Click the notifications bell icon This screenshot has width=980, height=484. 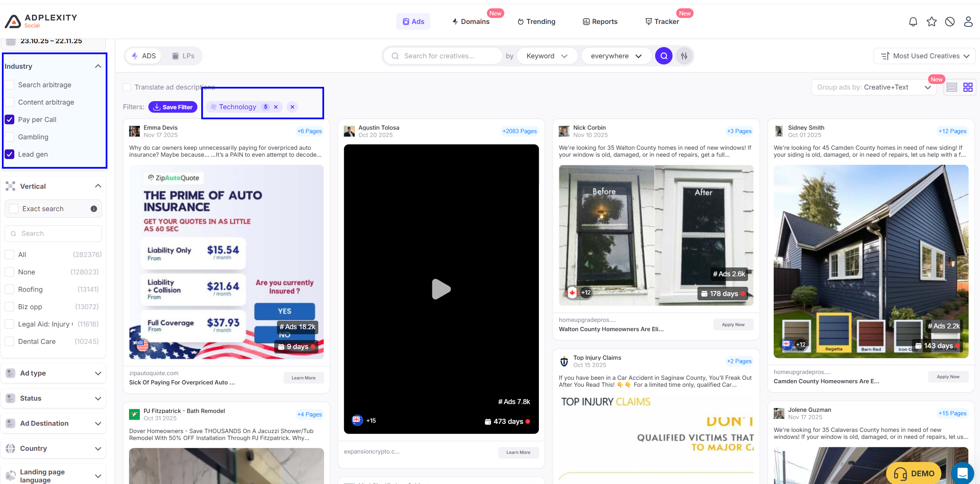(913, 22)
